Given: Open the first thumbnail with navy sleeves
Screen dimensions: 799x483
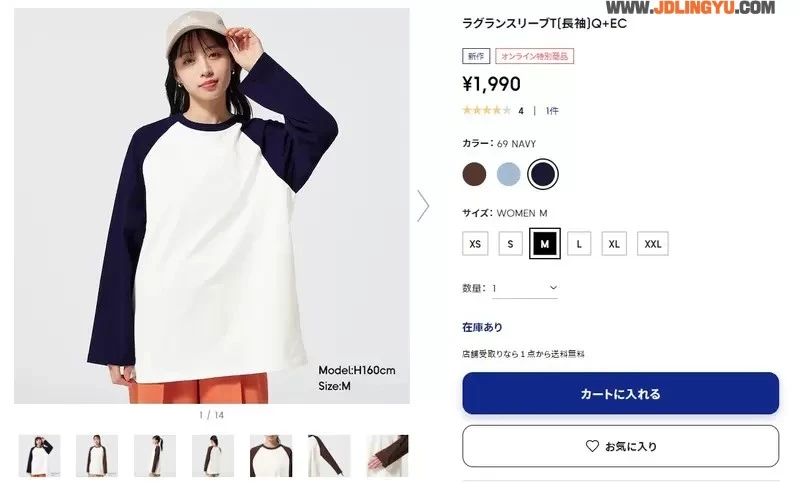Looking at the screenshot, I should coord(39,455).
